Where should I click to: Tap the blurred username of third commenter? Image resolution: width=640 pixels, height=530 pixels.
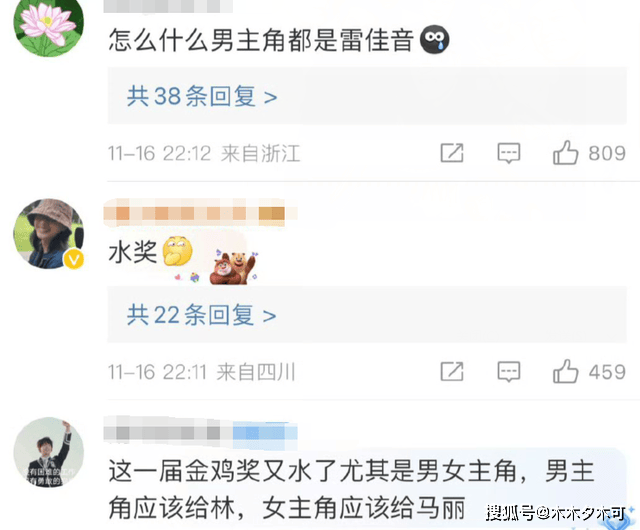pyautogui.click(x=200, y=430)
